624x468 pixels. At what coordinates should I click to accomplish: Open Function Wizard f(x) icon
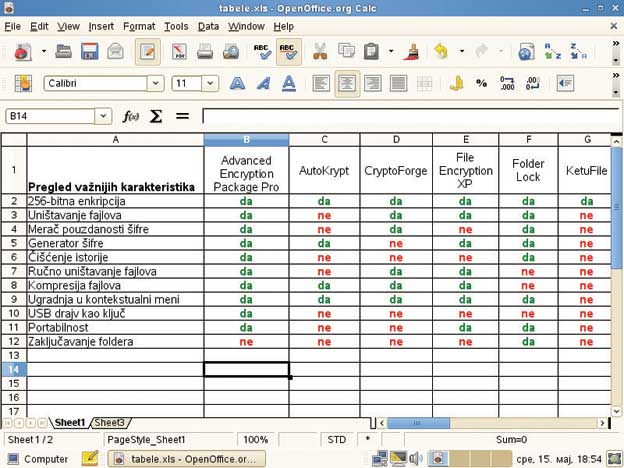tap(131, 116)
